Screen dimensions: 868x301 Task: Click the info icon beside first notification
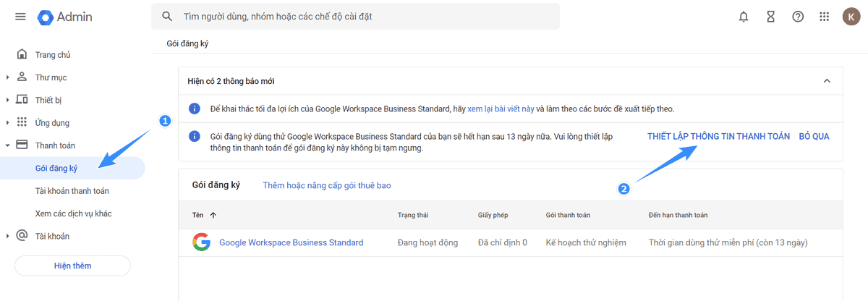194,109
